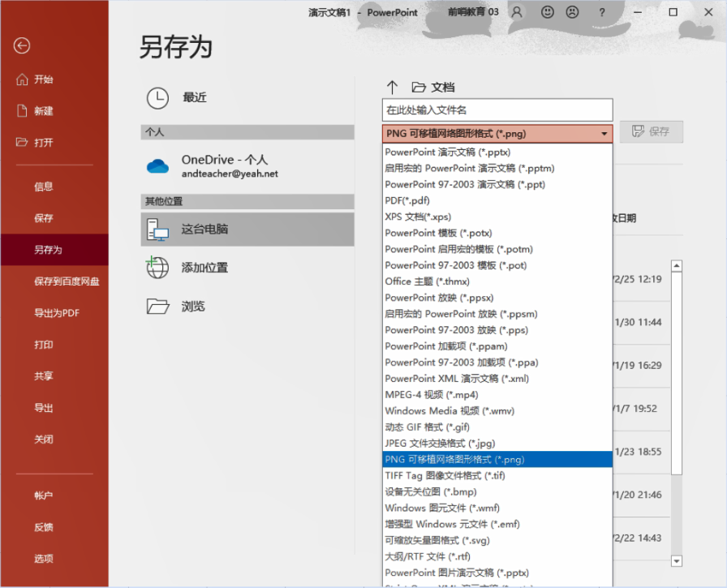The height and width of the screenshot is (588, 727).
Task: Click the 文档 folder path
Action: click(433, 87)
